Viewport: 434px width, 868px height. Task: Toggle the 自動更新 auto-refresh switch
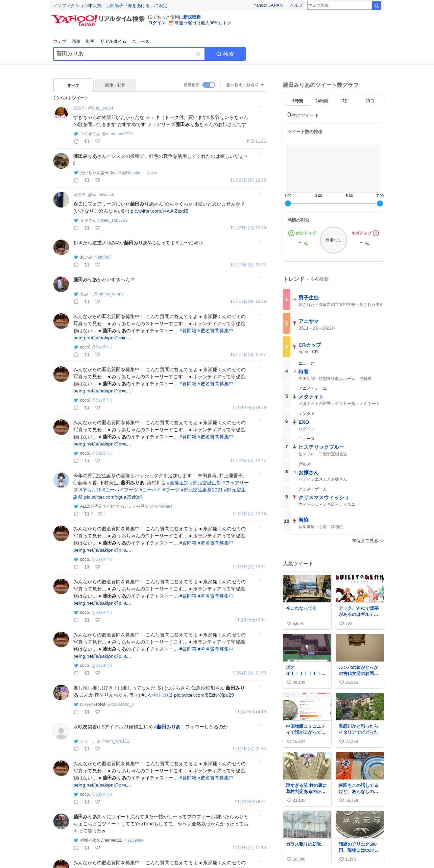209,85
